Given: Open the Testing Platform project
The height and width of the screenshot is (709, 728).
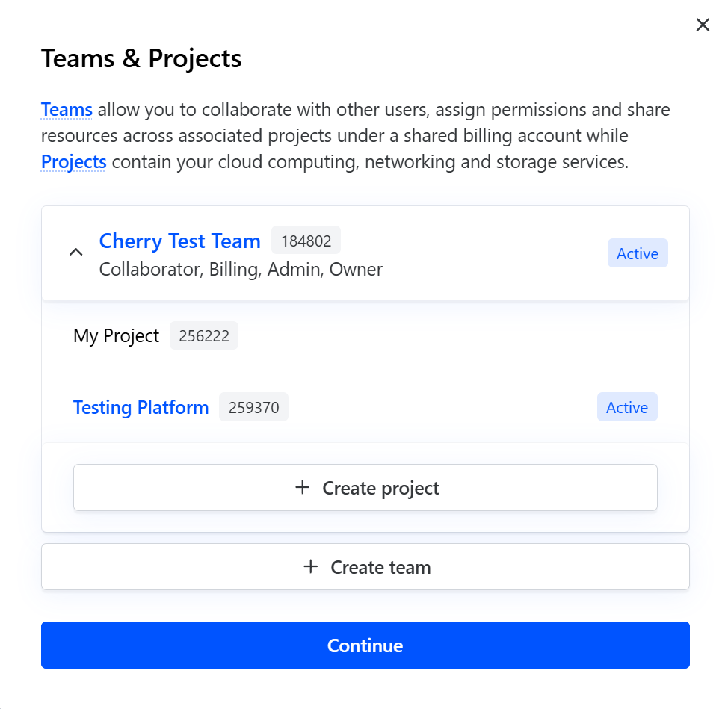Looking at the screenshot, I should [141, 408].
